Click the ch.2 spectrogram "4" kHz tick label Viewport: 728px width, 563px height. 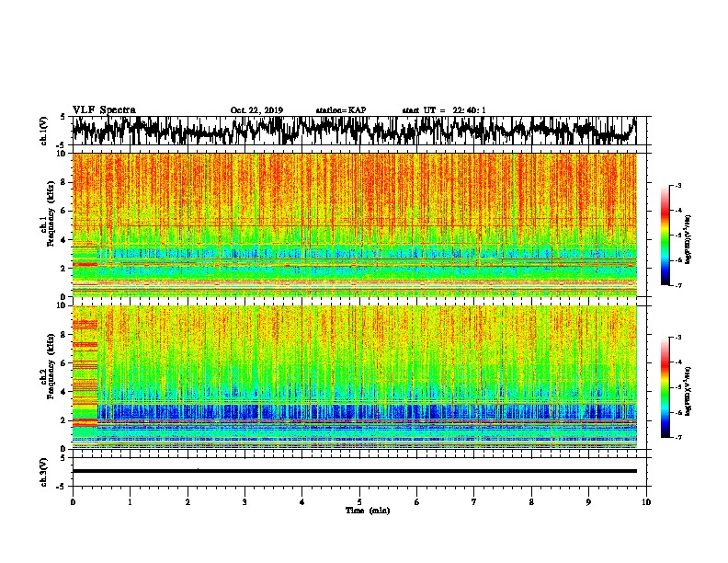pyautogui.click(x=64, y=392)
